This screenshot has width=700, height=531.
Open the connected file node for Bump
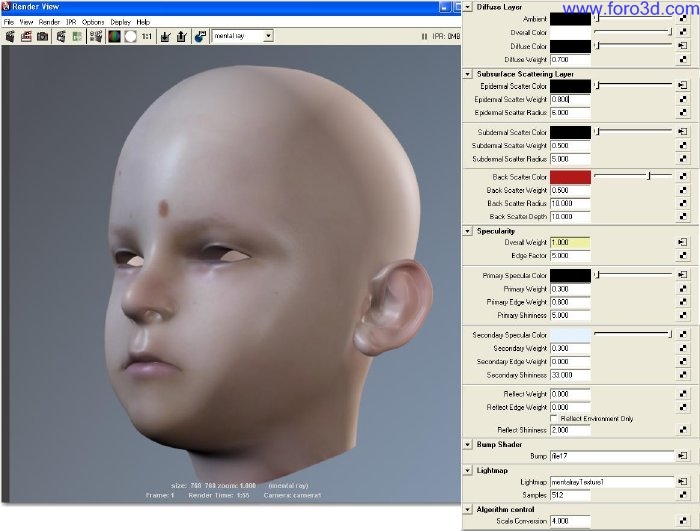(x=683, y=456)
